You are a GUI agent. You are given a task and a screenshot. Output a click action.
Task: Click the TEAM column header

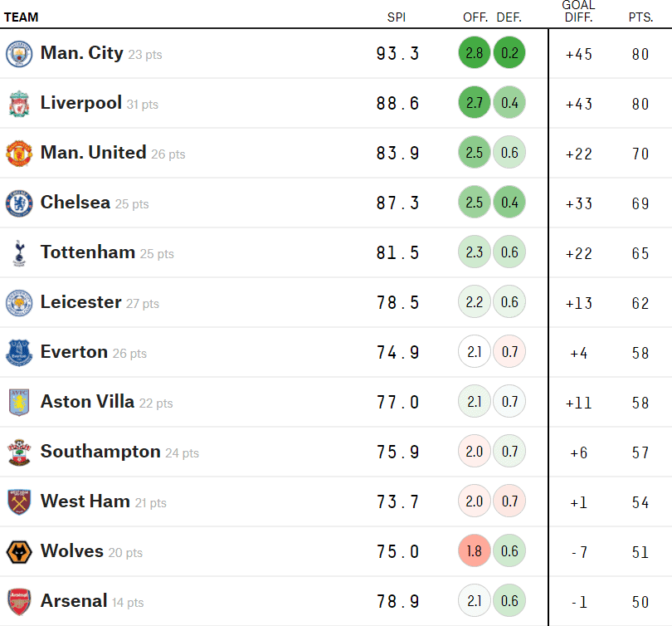point(21,17)
